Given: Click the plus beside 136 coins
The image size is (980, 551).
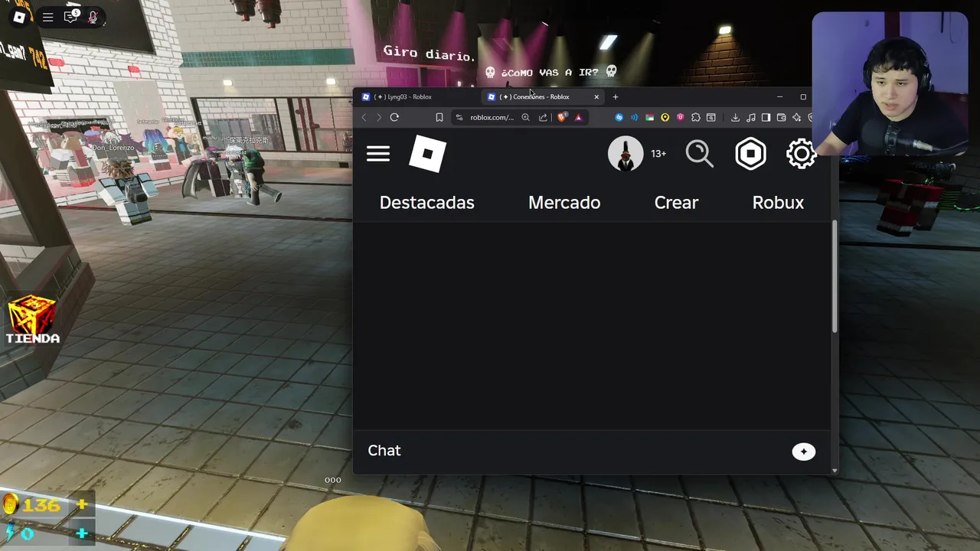Looking at the screenshot, I should pyautogui.click(x=82, y=504).
